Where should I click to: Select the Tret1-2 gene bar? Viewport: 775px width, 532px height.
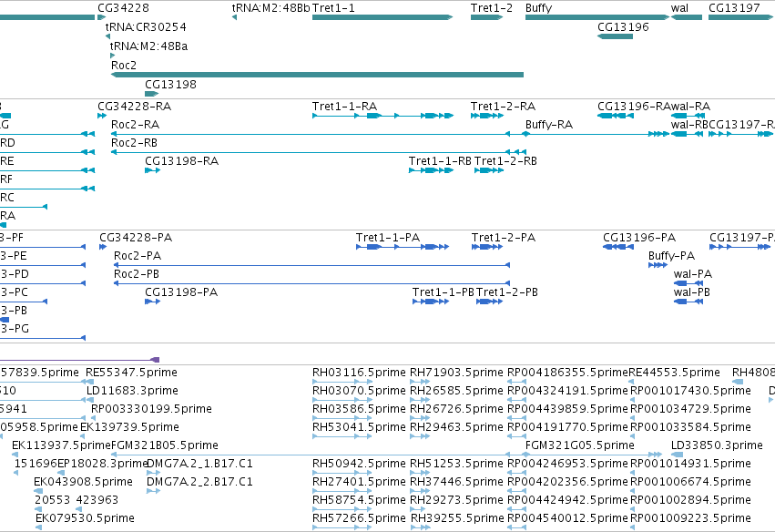click(x=486, y=17)
